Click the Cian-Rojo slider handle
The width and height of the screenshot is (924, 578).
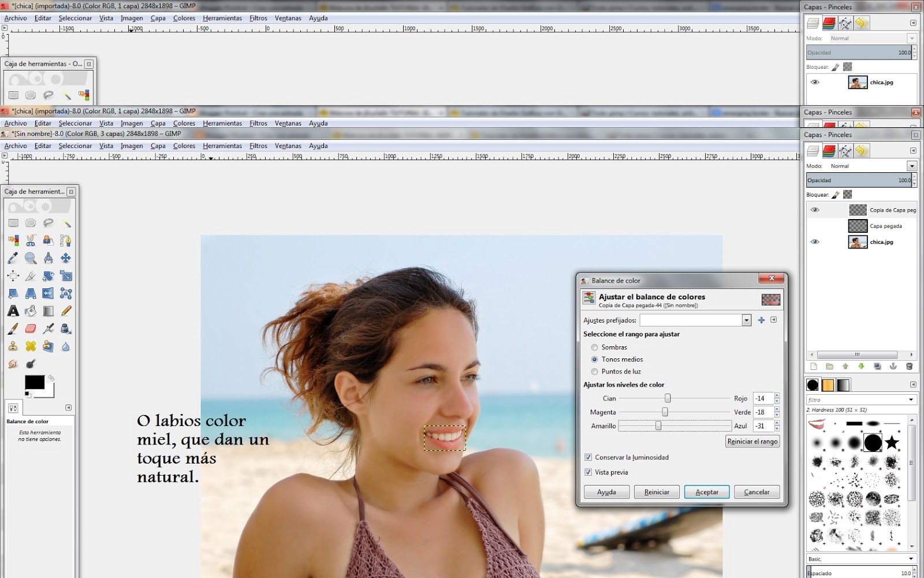pos(668,398)
